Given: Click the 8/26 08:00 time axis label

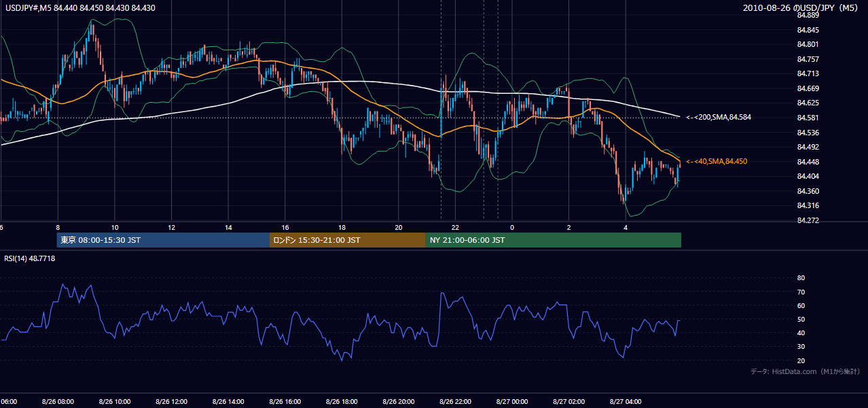Looking at the screenshot, I should tap(58, 402).
